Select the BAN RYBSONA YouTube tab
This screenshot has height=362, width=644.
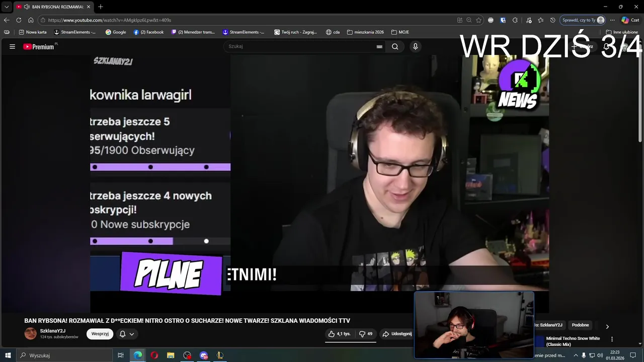click(53, 7)
